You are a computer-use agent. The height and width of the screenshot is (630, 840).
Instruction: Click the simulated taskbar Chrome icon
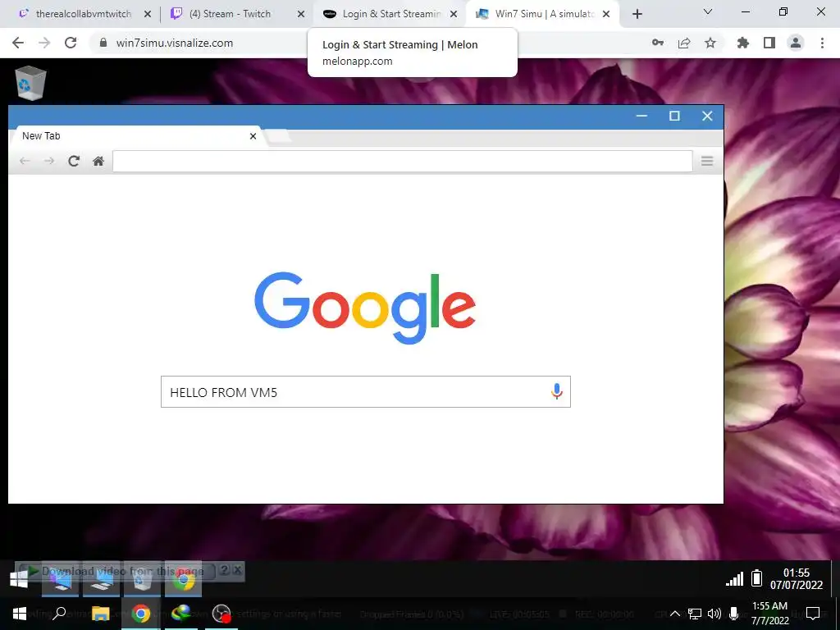click(x=183, y=580)
